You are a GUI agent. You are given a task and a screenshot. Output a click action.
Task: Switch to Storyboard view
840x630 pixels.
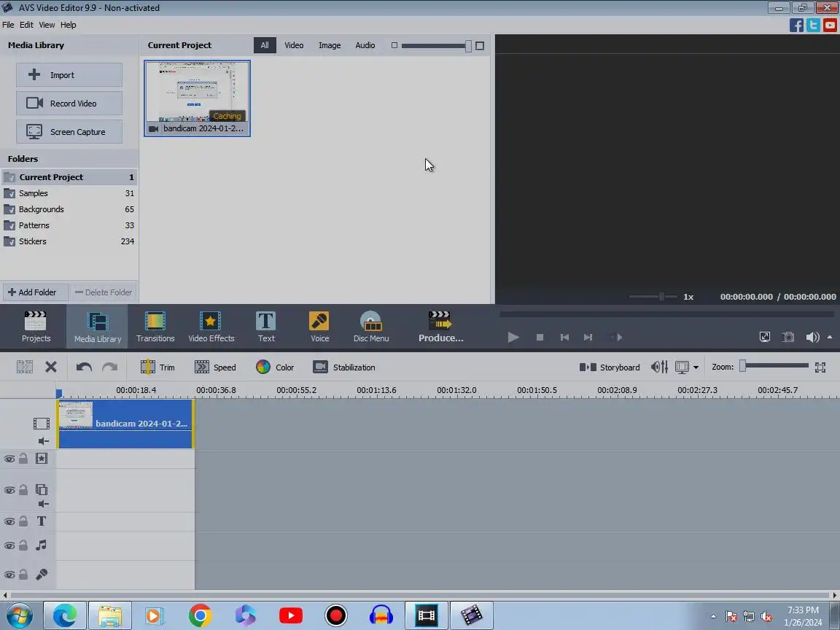pos(610,367)
